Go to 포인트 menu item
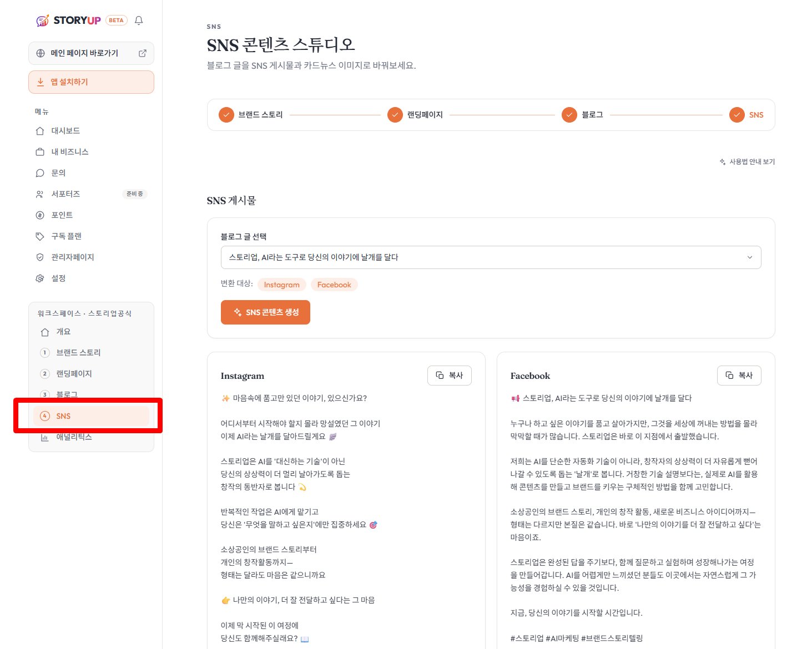 pos(91,215)
